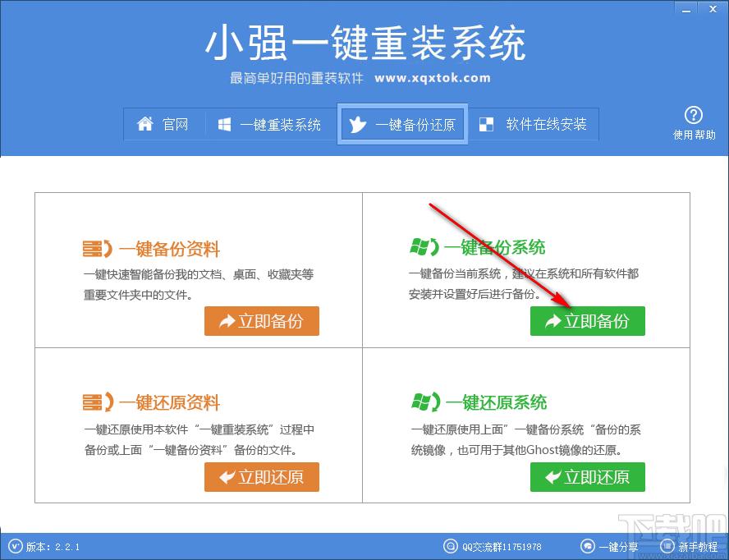Click the orange 一键备份资料 icon
729x560 pixels.
98,249
